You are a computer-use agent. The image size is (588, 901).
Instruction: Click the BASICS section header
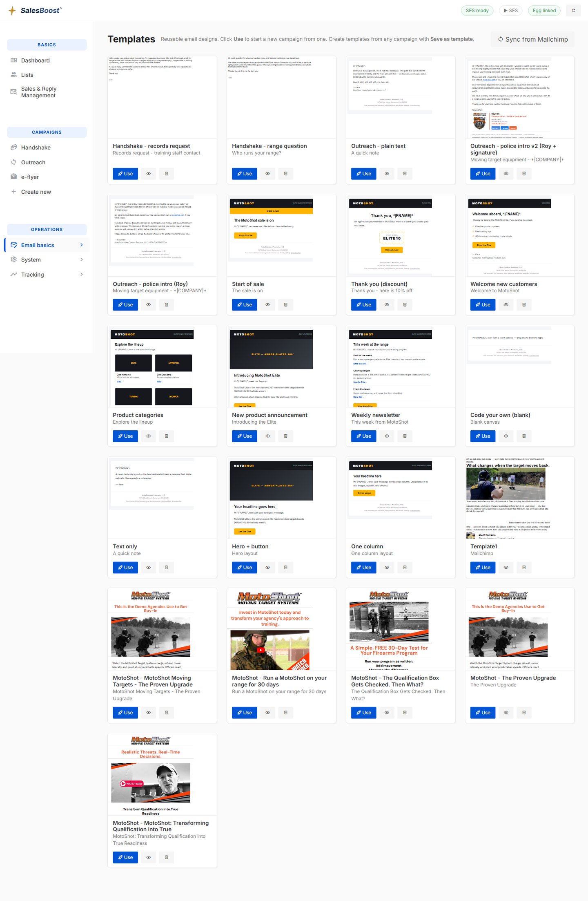pos(47,45)
